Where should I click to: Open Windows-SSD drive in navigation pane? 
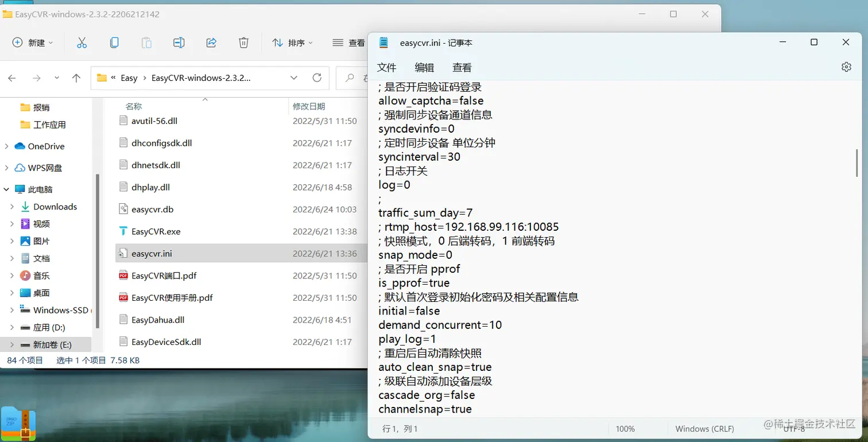[60, 310]
